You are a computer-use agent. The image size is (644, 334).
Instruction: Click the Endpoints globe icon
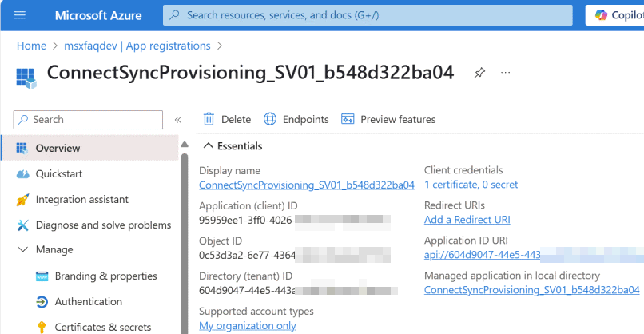click(270, 119)
